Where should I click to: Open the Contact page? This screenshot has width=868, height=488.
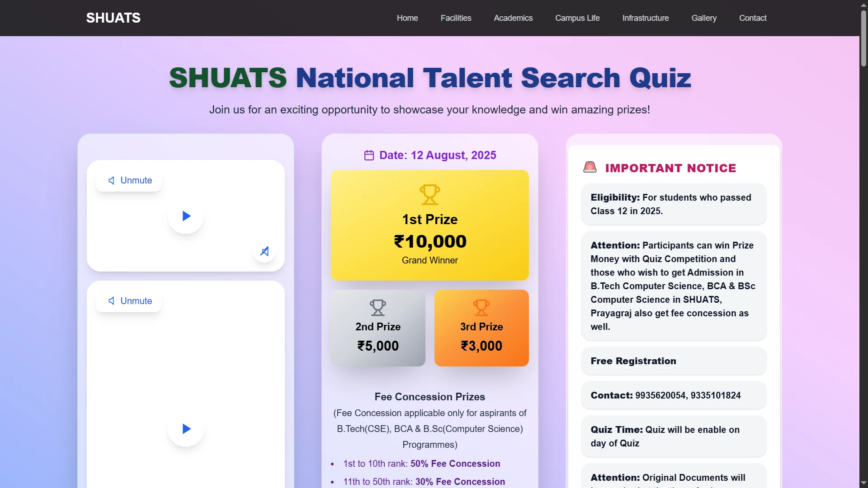pyautogui.click(x=753, y=18)
